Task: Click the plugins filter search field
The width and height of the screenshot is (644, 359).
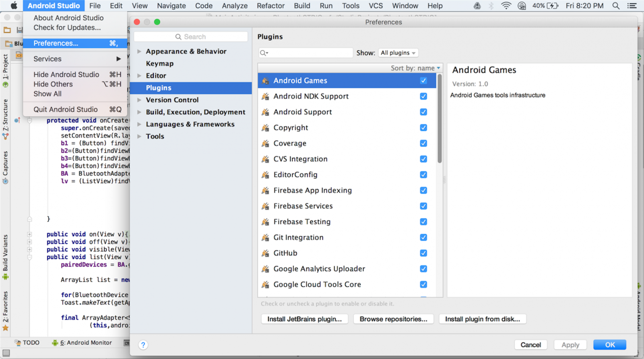Action: point(306,53)
